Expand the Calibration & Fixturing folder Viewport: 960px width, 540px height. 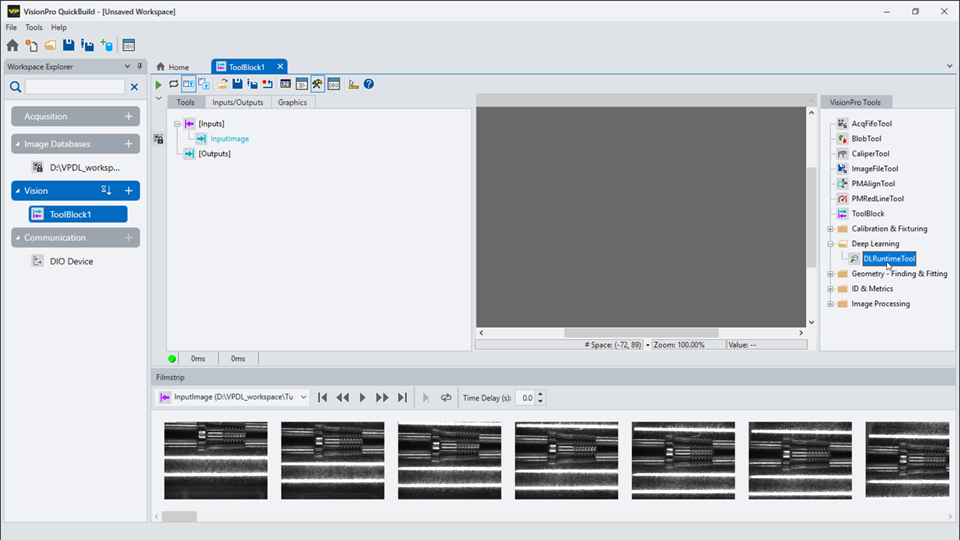tap(830, 229)
